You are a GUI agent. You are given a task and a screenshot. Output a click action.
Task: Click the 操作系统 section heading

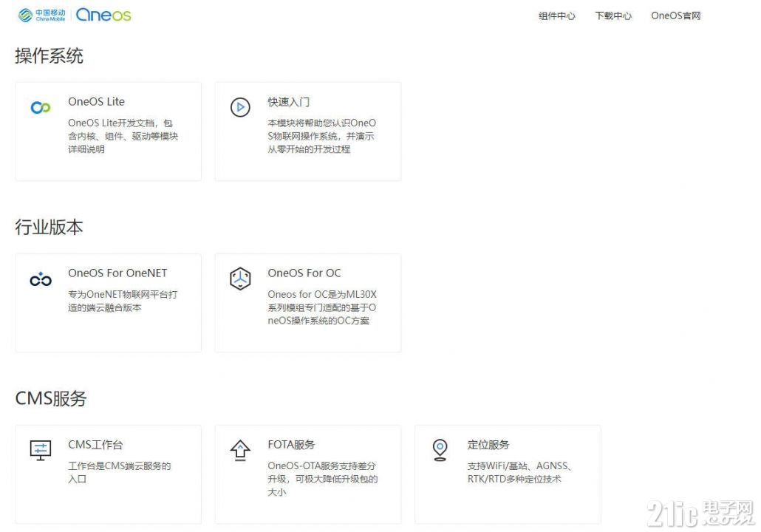(x=49, y=56)
